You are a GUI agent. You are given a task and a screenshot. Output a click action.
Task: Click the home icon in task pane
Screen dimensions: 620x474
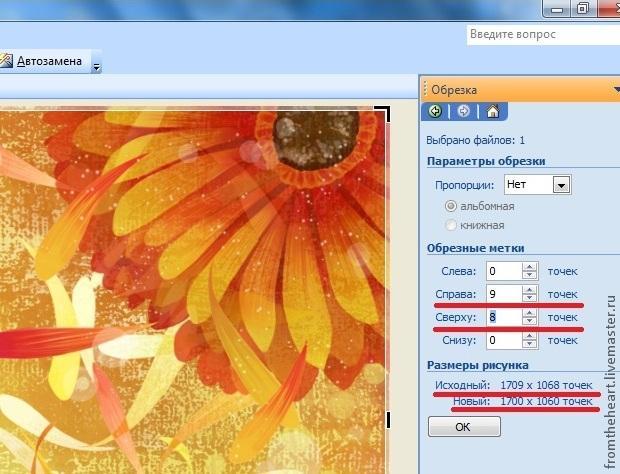(x=492, y=111)
